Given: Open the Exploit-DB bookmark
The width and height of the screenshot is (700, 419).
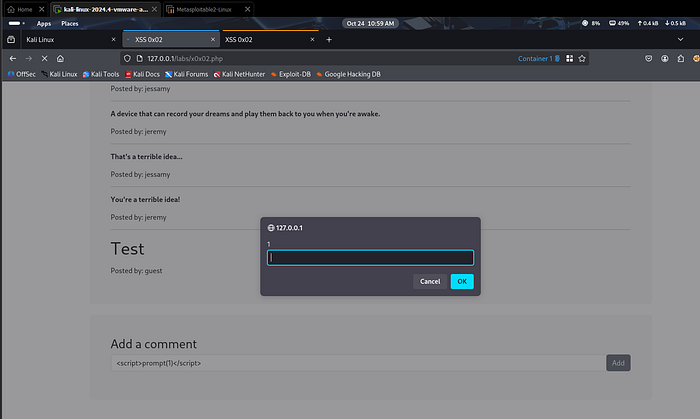Looking at the screenshot, I should point(291,75).
